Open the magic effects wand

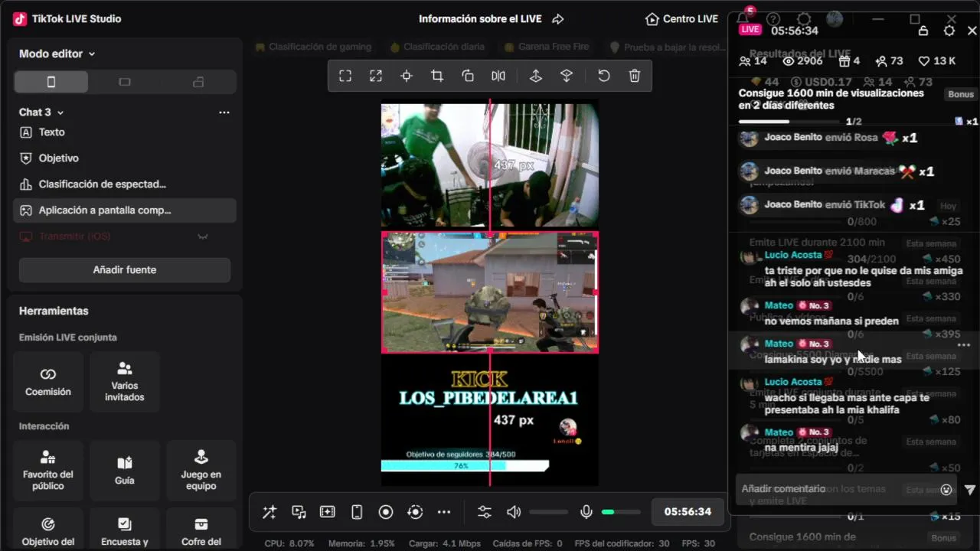pyautogui.click(x=269, y=512)
